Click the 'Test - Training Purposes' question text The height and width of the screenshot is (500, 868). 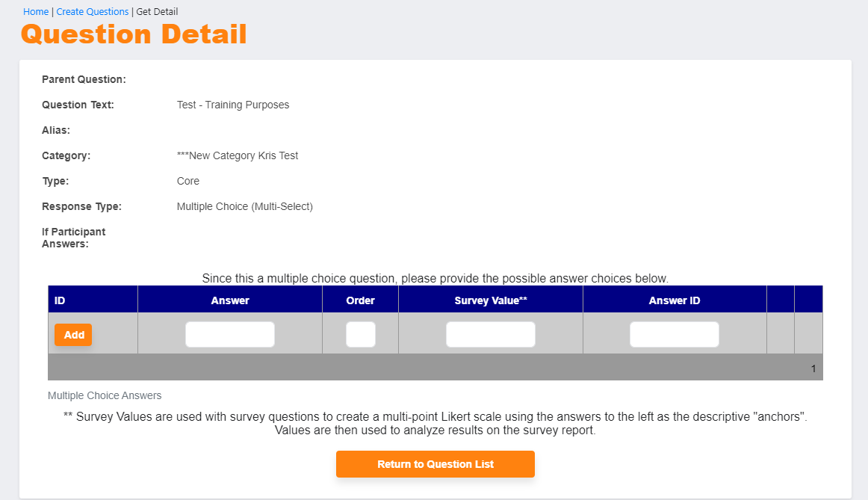click(x=233, y=105)
